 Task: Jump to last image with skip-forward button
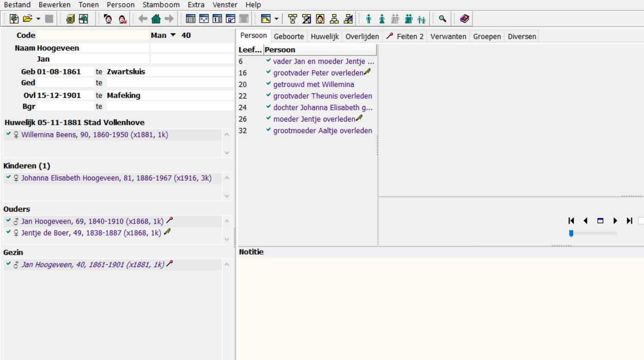pyautogui.click(x=629, y=221)
